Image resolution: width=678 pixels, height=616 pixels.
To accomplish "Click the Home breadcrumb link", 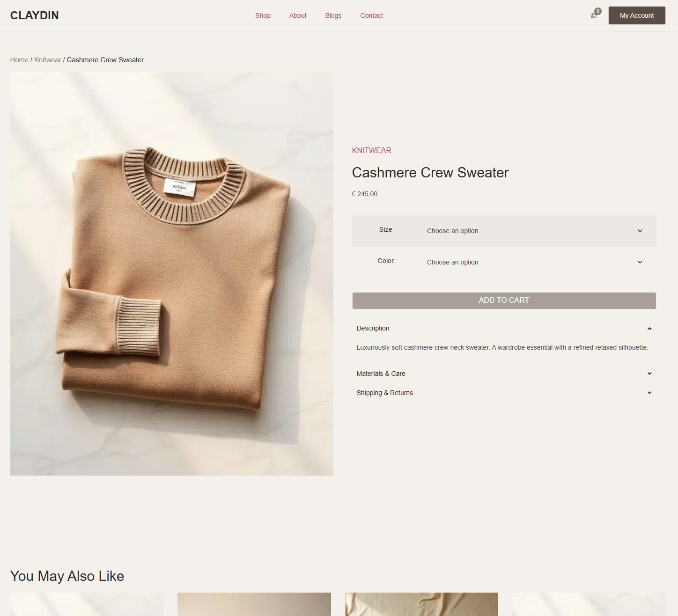I will coord(19,60).
